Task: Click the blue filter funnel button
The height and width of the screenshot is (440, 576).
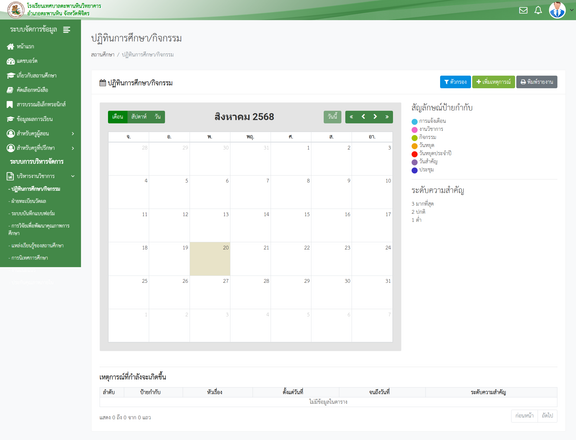Action: tap(455, 82)
